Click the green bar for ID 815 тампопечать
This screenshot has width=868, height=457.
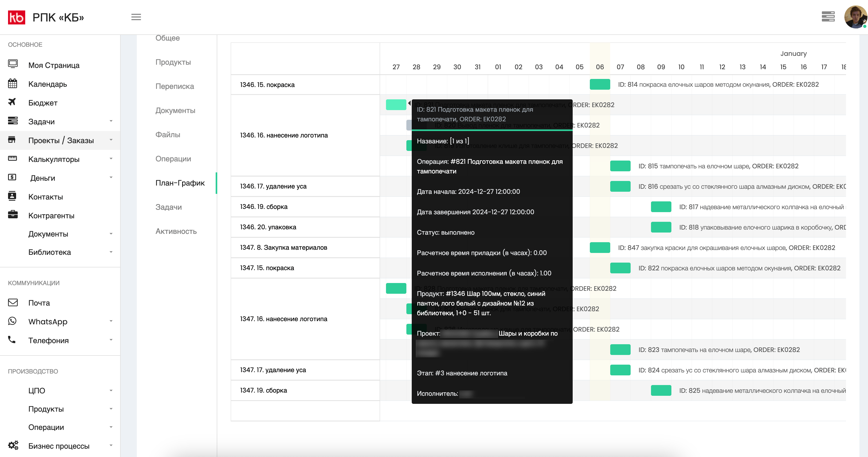(620, 166)
